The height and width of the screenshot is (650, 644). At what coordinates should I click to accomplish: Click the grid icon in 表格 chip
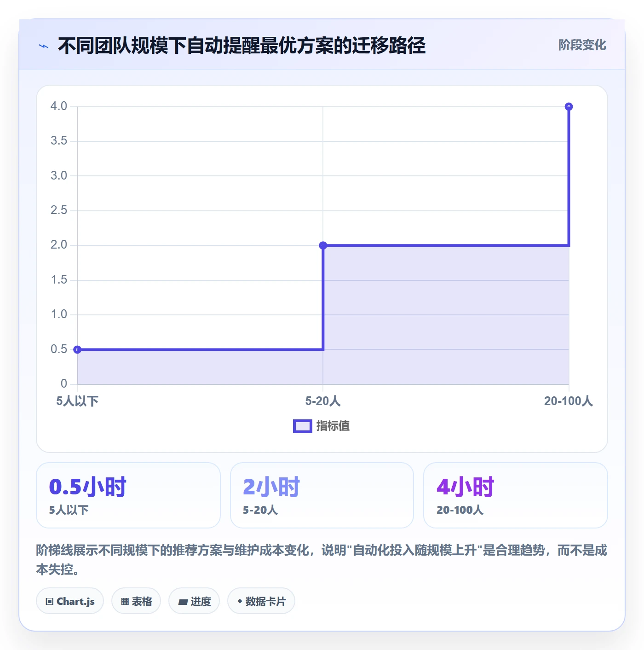125,602
